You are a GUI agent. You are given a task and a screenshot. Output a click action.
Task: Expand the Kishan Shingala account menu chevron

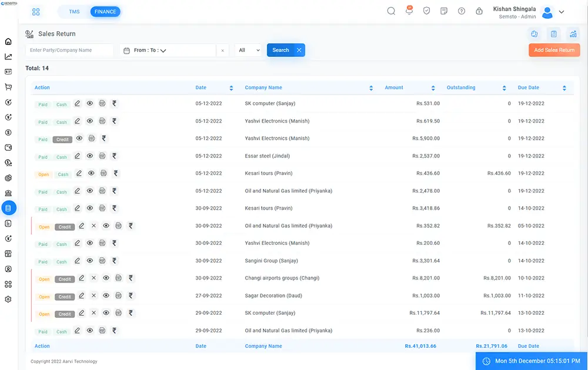(x=562, y=12)
